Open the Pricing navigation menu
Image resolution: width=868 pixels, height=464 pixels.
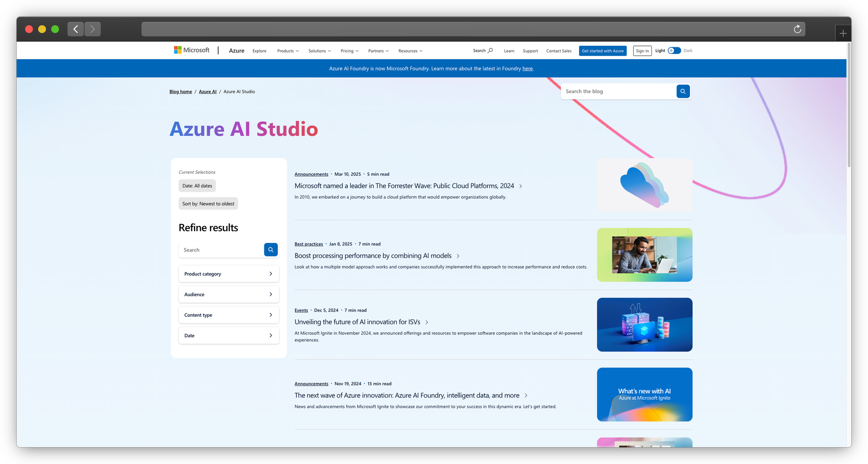point(349,51)
